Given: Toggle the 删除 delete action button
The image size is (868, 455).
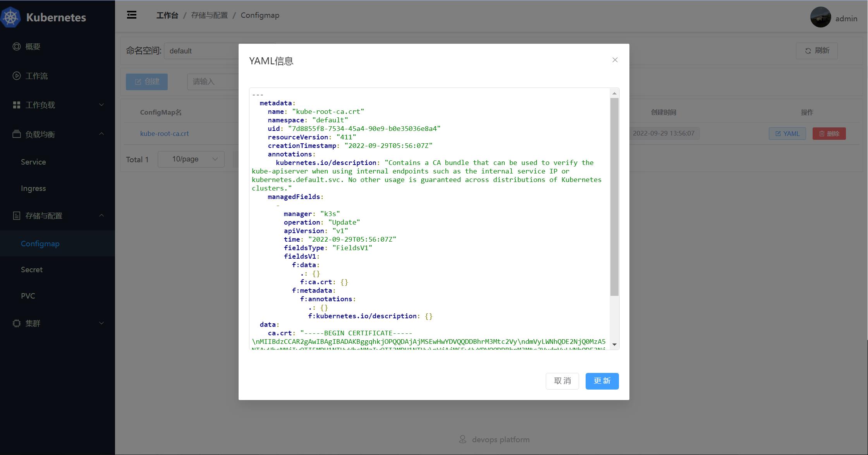Looking at the screenshot, I should [x=830, y=133].
